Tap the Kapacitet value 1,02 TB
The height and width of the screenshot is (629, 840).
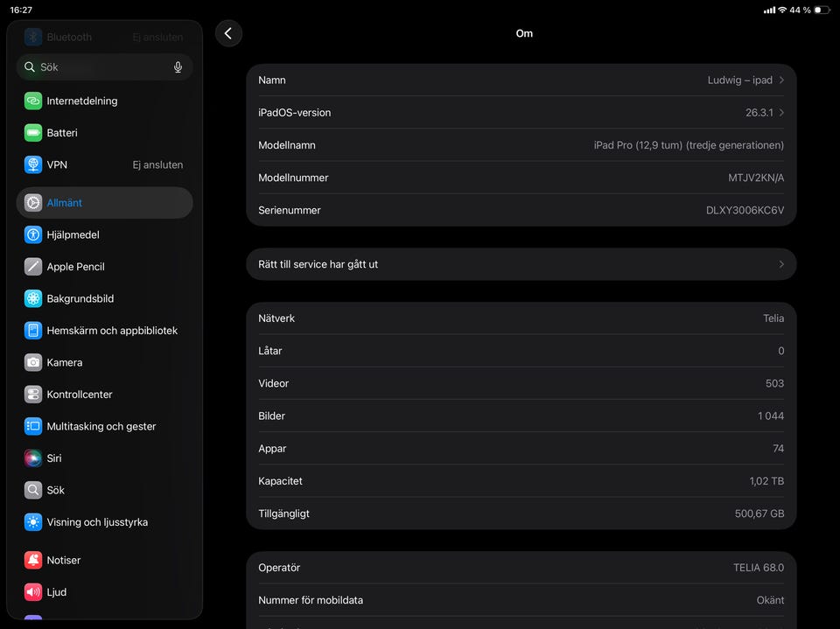766,481
